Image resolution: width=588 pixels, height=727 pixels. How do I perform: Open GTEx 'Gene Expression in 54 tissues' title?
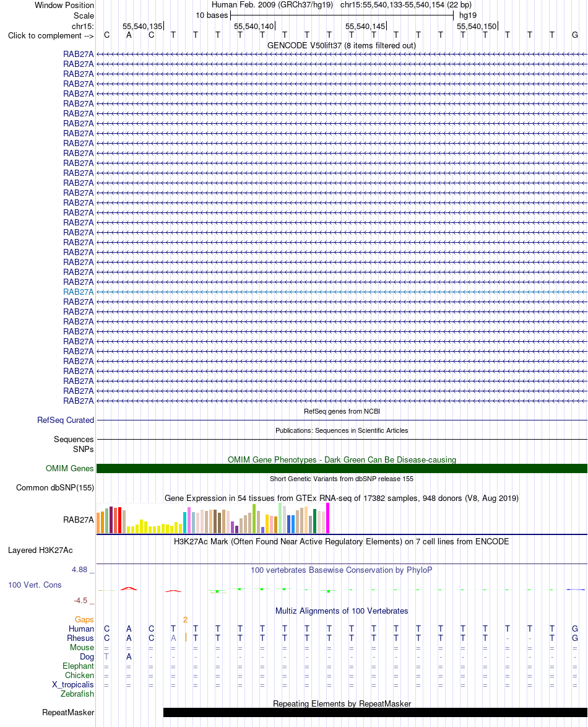pos(342,498)
